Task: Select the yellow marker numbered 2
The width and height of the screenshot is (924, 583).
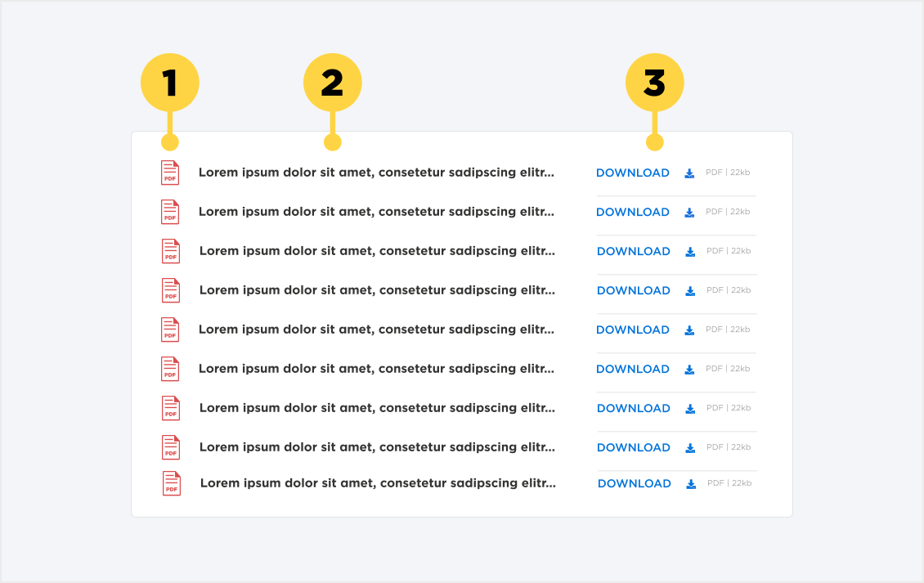Action: pos(332,82)
